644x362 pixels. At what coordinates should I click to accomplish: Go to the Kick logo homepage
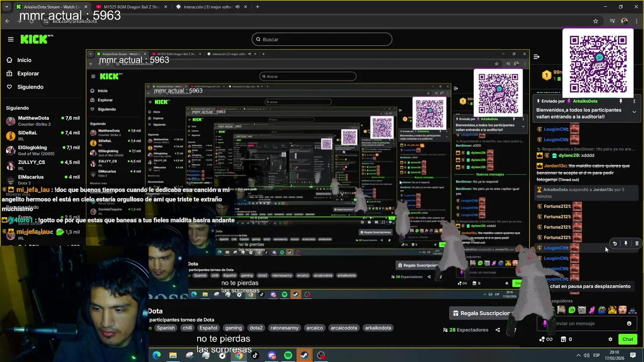point(36,39)
